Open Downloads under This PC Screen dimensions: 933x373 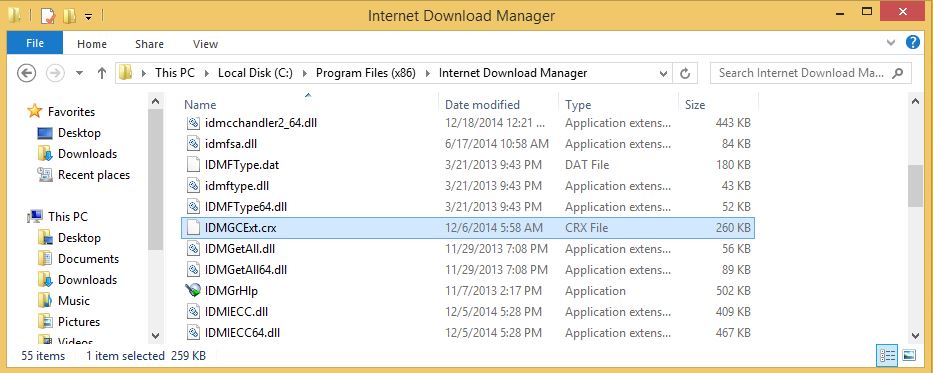click(x=87, y=280)
